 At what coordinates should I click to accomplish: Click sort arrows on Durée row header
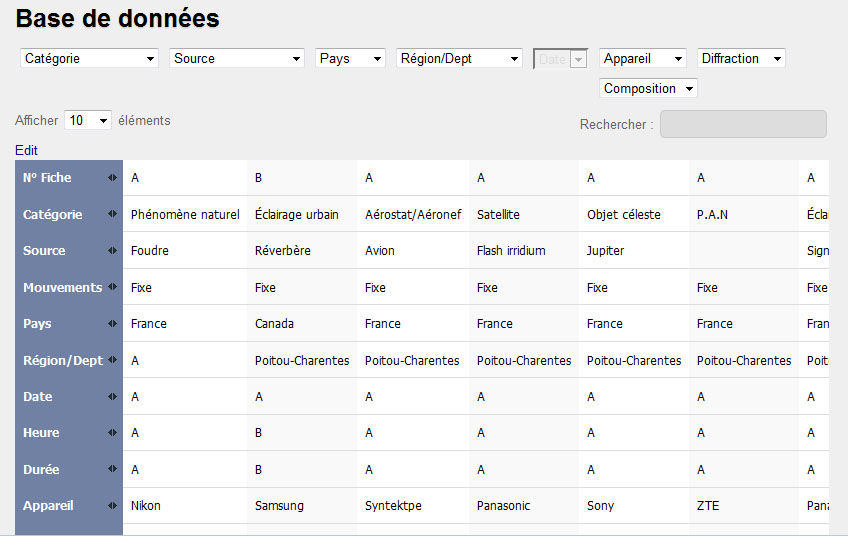coord(113,469)
